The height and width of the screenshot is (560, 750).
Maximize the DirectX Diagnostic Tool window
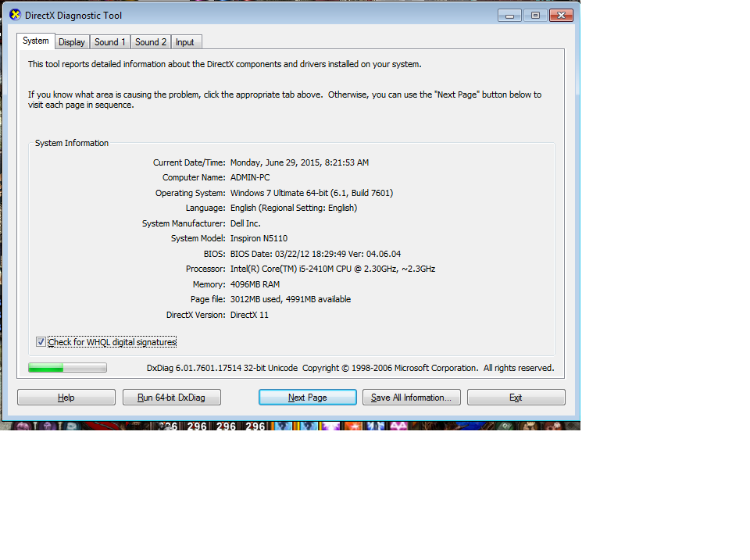click(535, 16)
